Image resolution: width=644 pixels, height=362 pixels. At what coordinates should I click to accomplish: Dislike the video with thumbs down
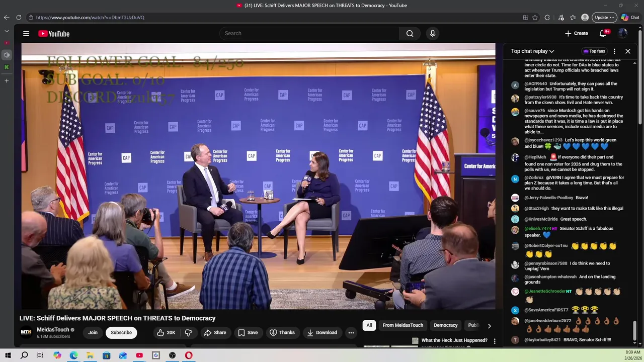tap(188, 332)
